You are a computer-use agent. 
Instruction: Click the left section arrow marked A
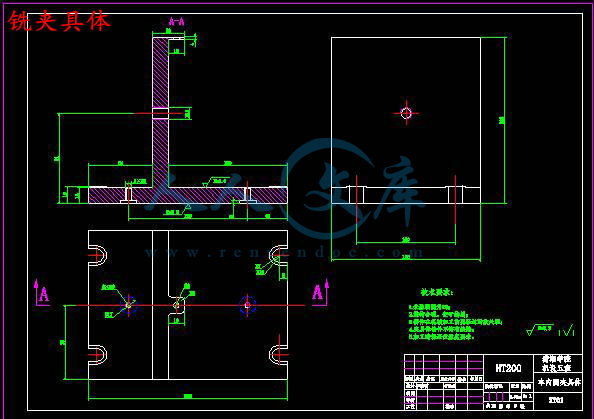(x=42, y=292)
